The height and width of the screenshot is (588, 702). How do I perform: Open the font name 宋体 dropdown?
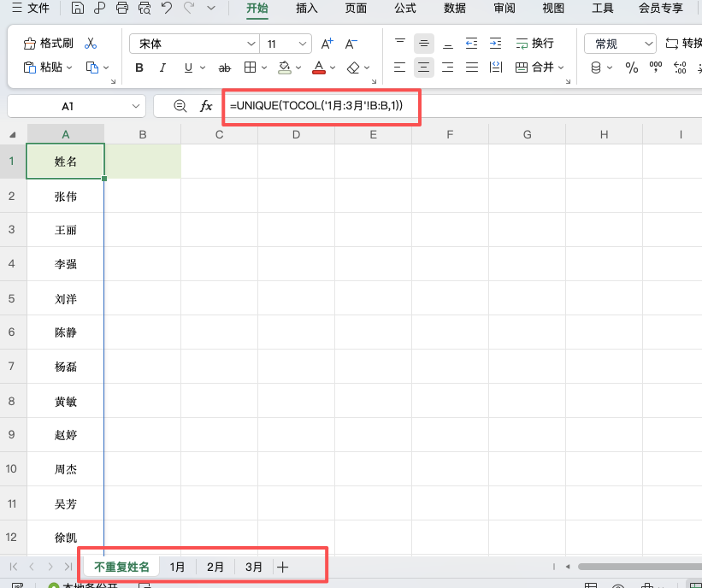point(251,44)
